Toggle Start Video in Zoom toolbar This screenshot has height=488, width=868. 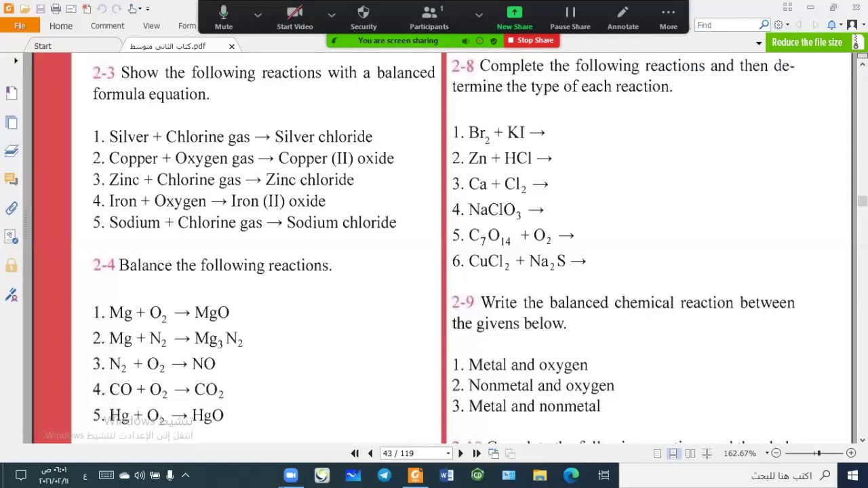(294, 18)
